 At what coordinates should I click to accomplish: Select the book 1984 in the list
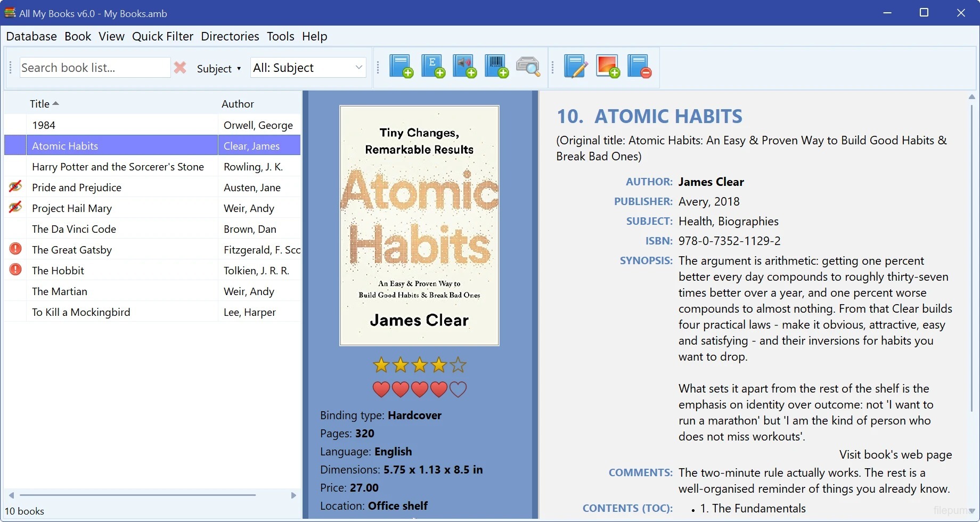(x=152, y=125)
